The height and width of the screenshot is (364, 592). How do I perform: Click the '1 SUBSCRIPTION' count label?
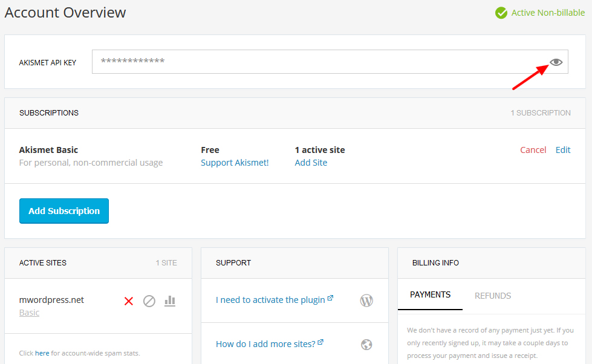click(x=541, y=113)
